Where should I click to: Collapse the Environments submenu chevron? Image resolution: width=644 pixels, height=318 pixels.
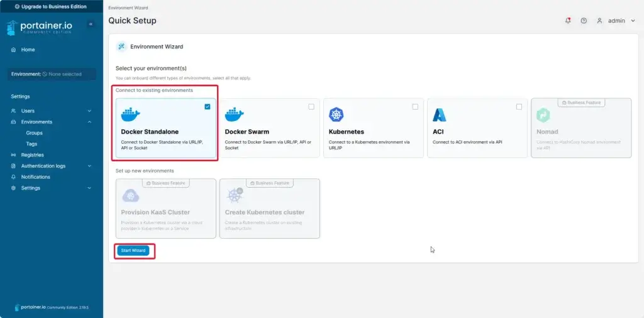click(89, 122)
